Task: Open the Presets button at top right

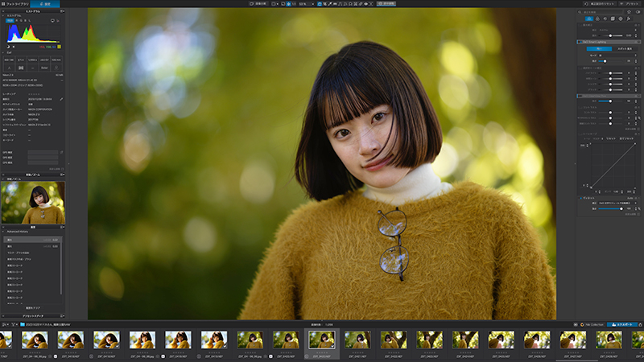Action: point(630,4)
